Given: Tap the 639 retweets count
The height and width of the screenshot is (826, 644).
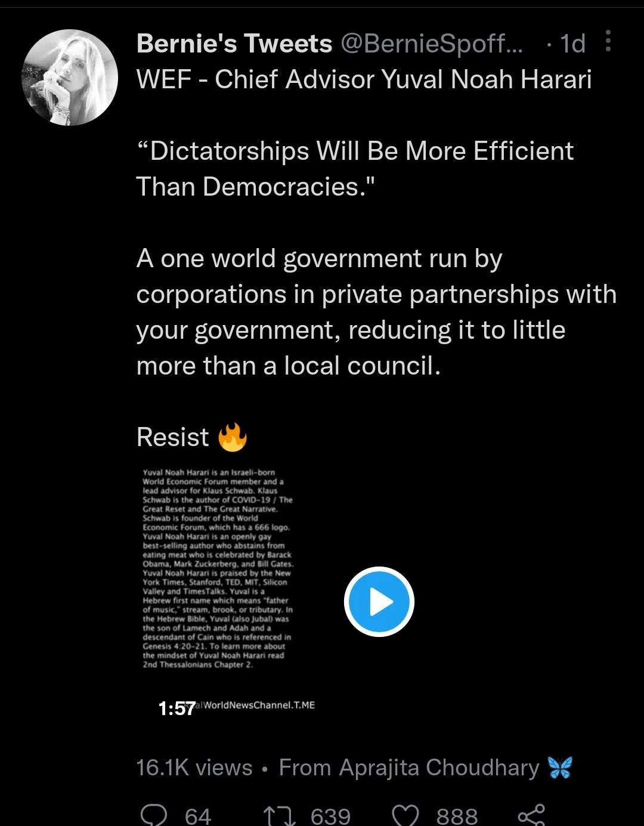Looking at the screenshot, I should click(x=330, y=815).
